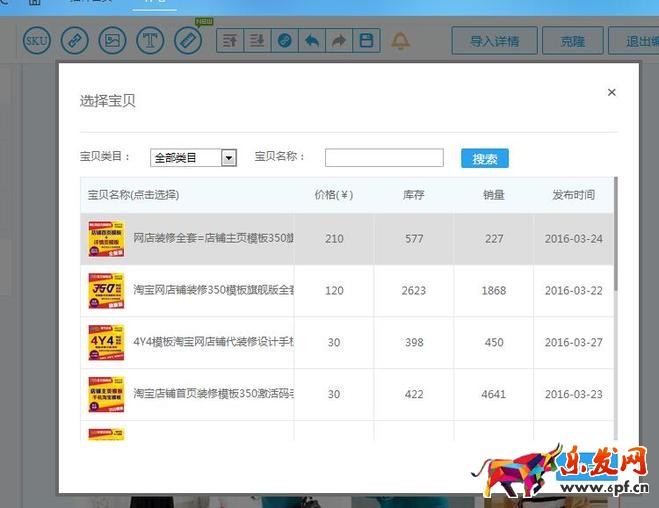The width and height of the screenshot is (659, 508).
Task: Select the text T tool icon
Action: [x=150, y=41]
